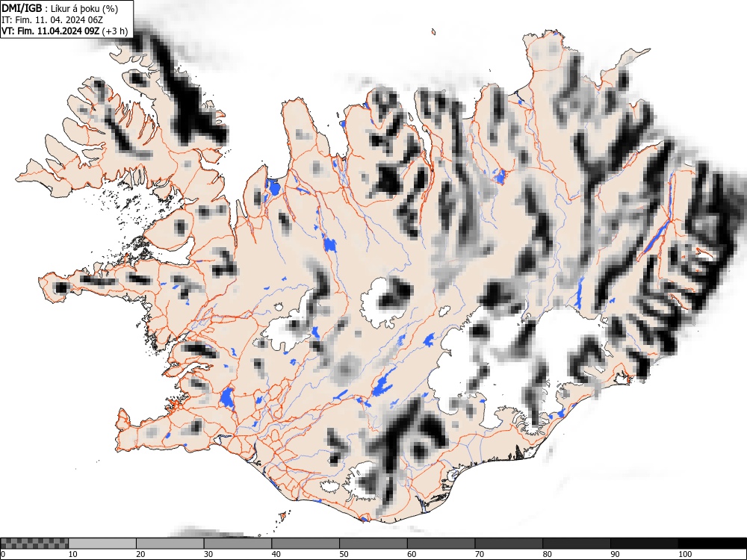Click the legend label '10'

(x=73, y=554)
